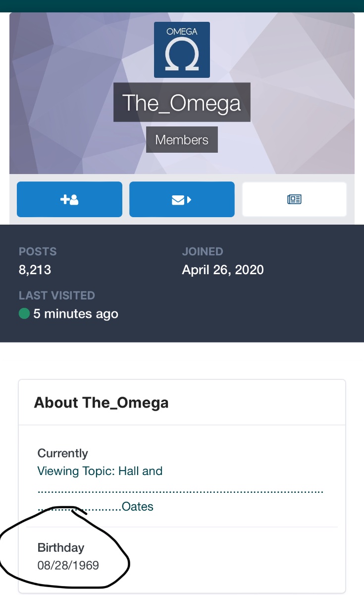Image resolution: width=364 pixels, height=595 pixels.
Task: Select the April 26, 2020 join date
Action: click(222, 270)
